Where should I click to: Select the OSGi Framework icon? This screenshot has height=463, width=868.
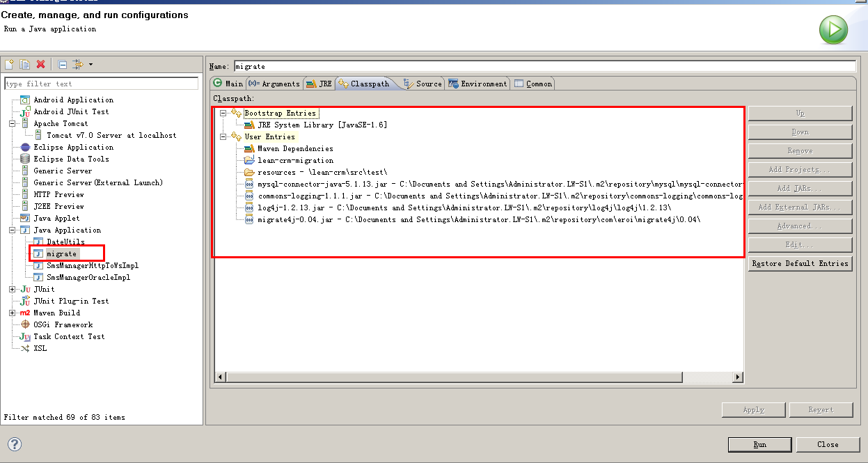pyautogui.click(x=26, y=325)
